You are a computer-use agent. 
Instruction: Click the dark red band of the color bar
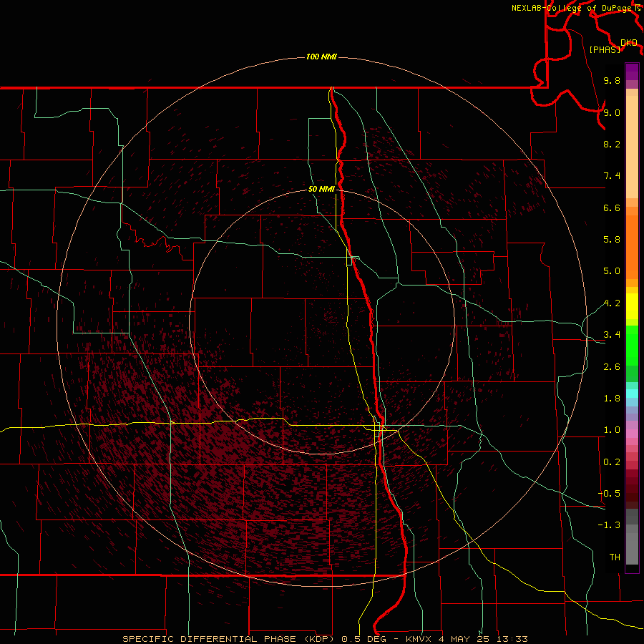(632, 485)
